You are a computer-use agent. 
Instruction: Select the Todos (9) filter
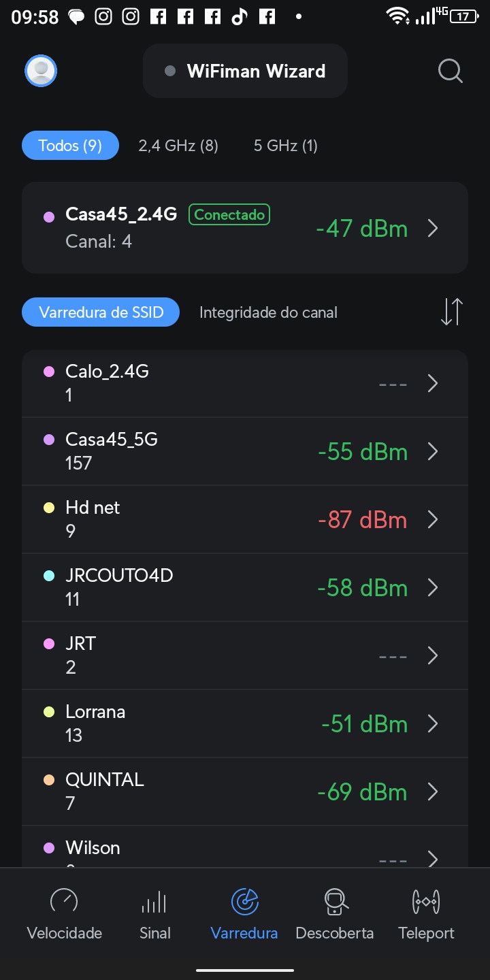tap(70, 146)
